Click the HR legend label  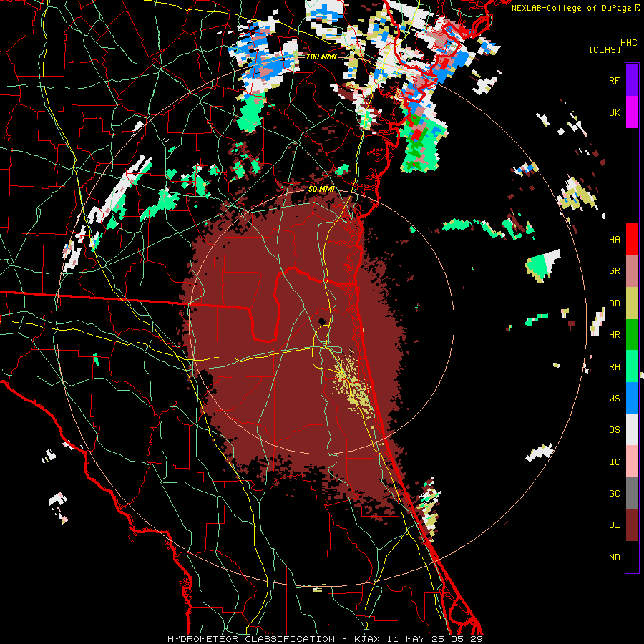tap(614, 335)
